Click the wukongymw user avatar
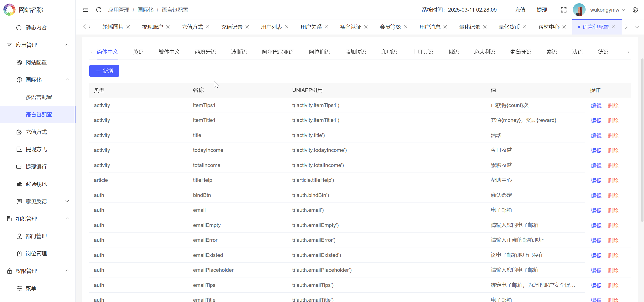 click(579, 10)
